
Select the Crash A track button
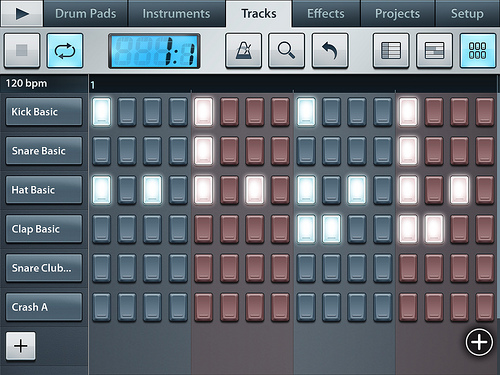tap(44, 307)
